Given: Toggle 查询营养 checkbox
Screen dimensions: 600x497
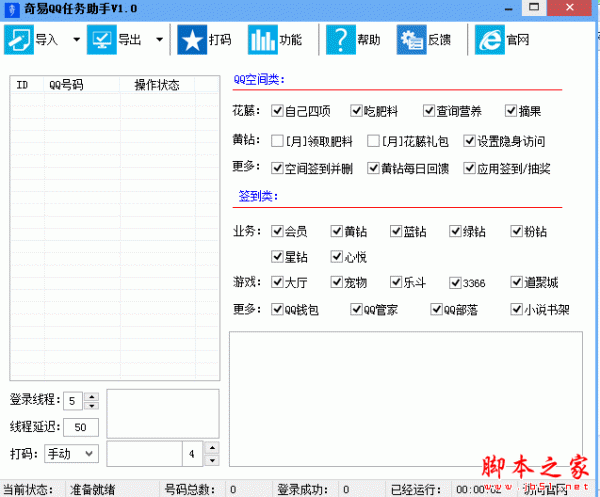Looking at the screenshot, I should pyautogui.click(x=429, y=111).
